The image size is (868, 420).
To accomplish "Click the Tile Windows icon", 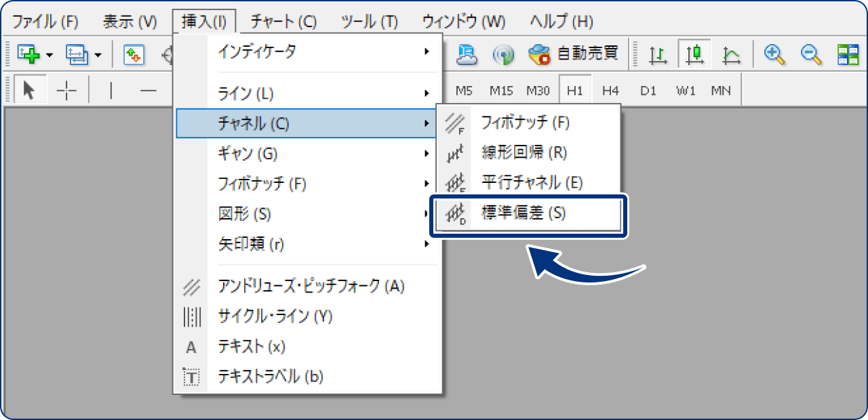I will 850,54.
